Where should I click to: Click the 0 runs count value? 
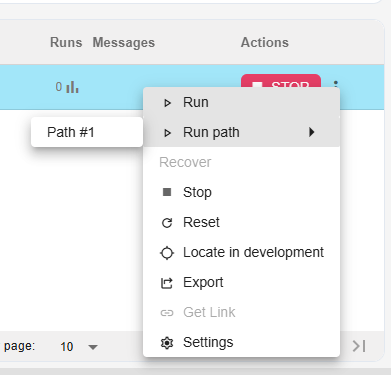click(59, 87)
